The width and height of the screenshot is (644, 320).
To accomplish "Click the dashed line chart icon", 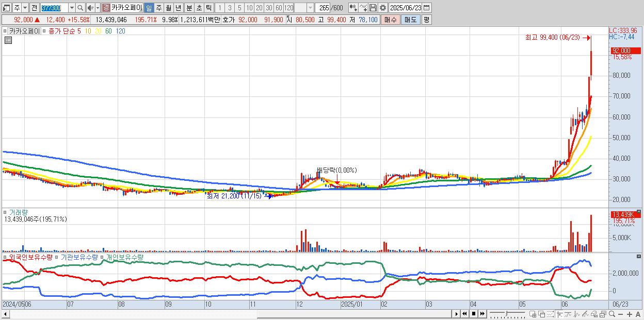I will pyautogui.click(x=551, y=314).
